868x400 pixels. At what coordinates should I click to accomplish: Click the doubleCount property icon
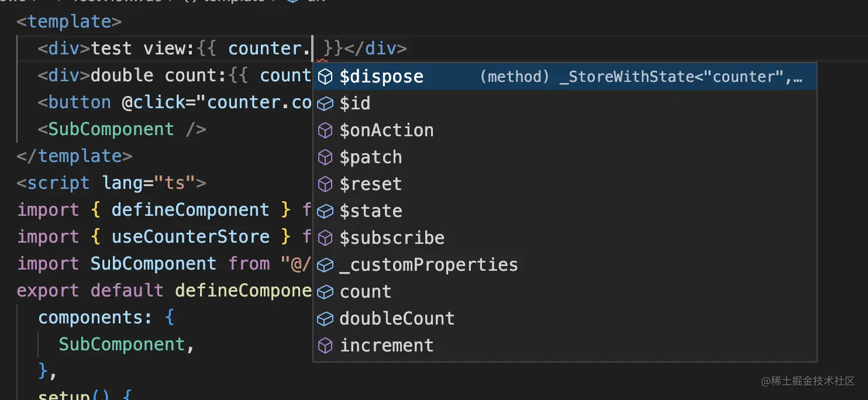[x=325, y=319]
